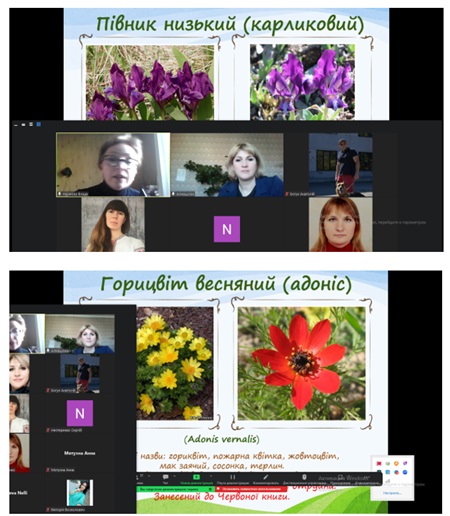
Task: Click the red icon in tray overflow popup
Action: click(379, 463)
